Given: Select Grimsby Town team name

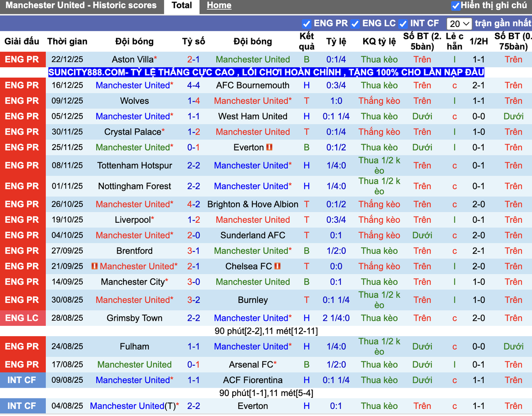Looking at the screenshot, I should (x=134, y=318).
